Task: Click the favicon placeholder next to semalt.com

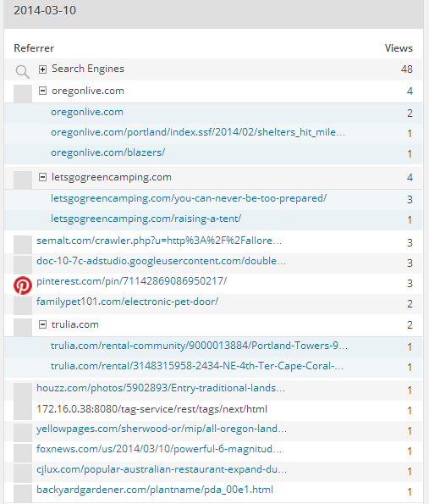Action: point(23,244)
